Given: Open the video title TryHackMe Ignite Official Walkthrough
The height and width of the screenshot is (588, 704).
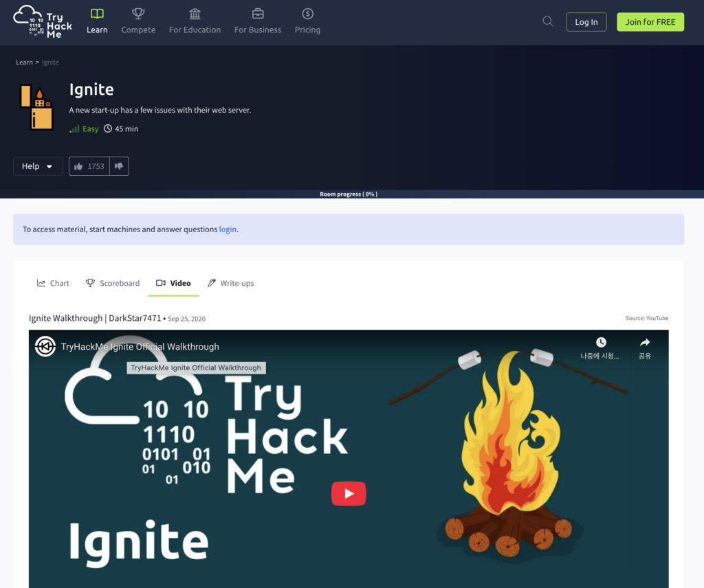Looking at the screenshot, I should pyautogui.click(x=140, y=347).
